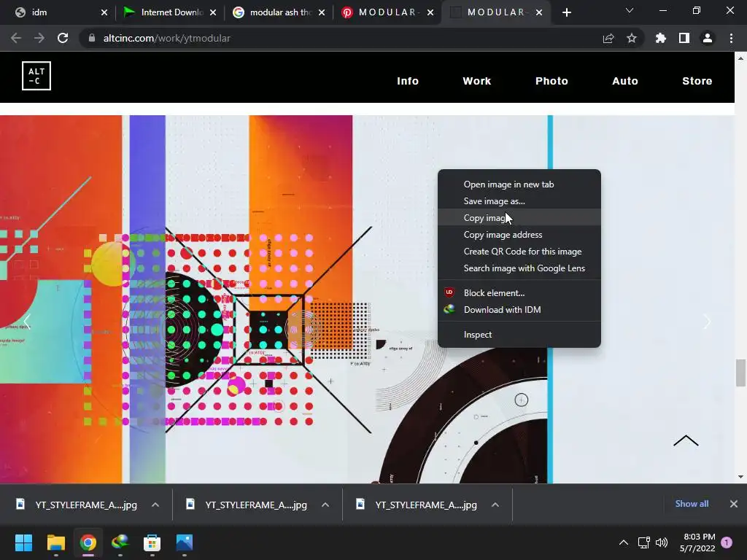Expand options for second YT_STYLEFRAME download

(325, 505)
